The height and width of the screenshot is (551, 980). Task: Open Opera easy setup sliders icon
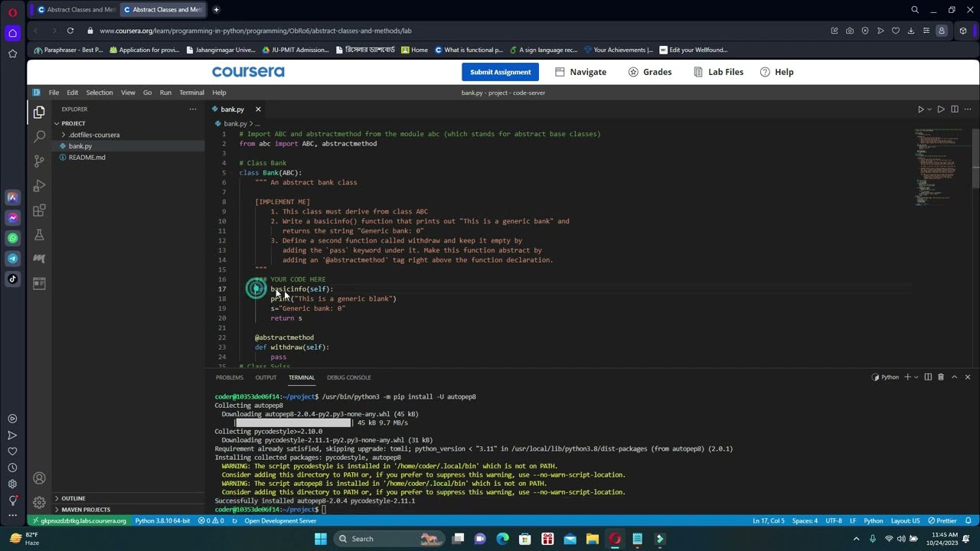click(x=926, y=31)
